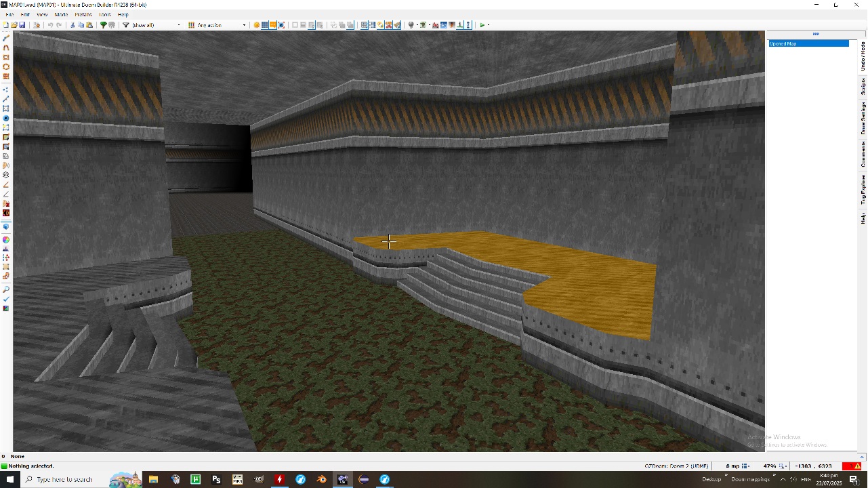Click the 'GZDoom: Doom 2 (UDMF)' status text
868x488 pixels.
(x=676, y=466)
